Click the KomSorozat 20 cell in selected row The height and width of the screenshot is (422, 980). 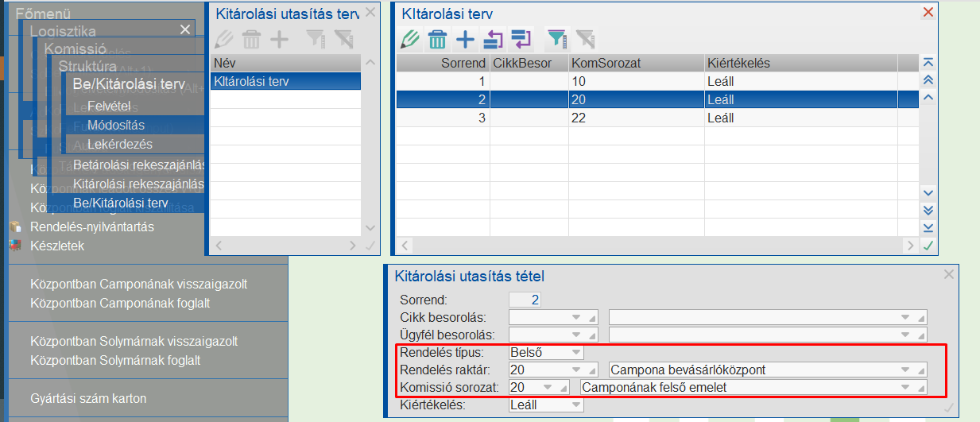(x=636, y=99)
